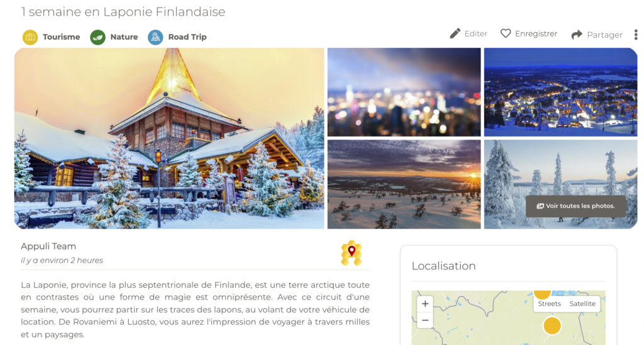Switch map to Streets view
This screenshot has width=644, height=345.
coord(549,304)
